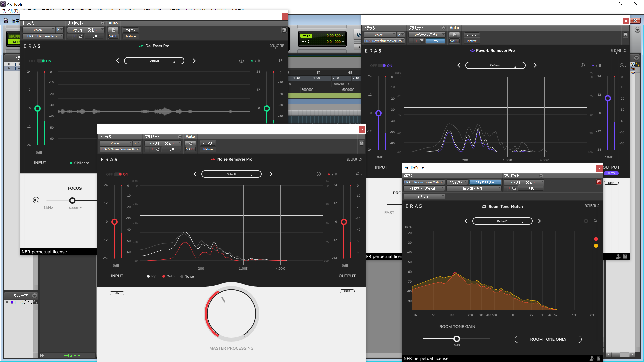Open Voice track selector in De-Esser window
Screen dimensions: 644x362
click(x=39, y=30)
